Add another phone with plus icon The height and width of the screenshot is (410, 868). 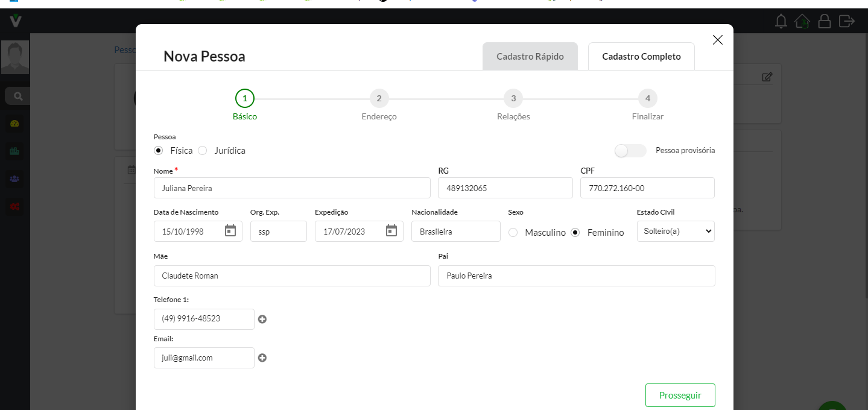click(x=262, y=319)
